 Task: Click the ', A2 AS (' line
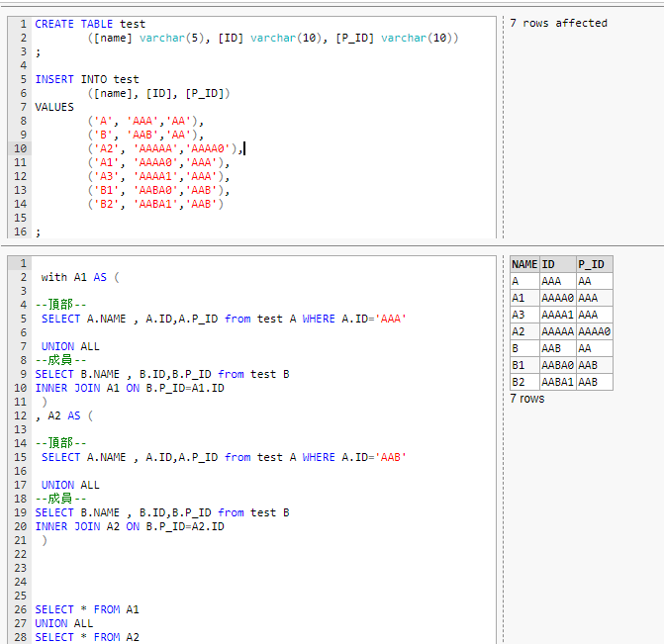point(64,415)
